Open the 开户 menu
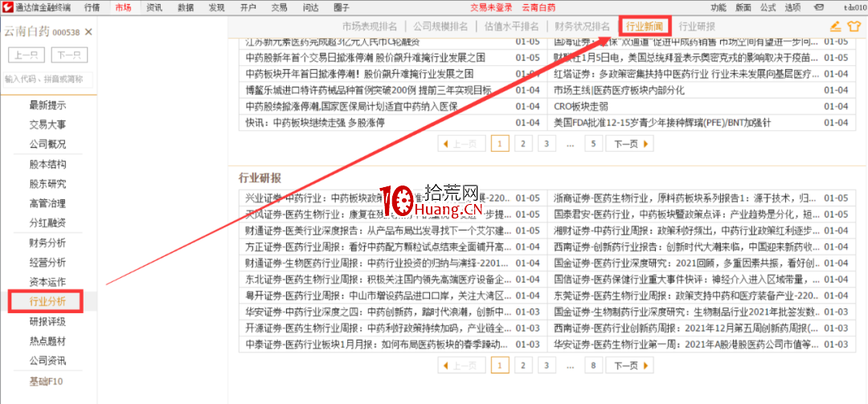Screen dimensions: 868x404 (x=248, y=8)
